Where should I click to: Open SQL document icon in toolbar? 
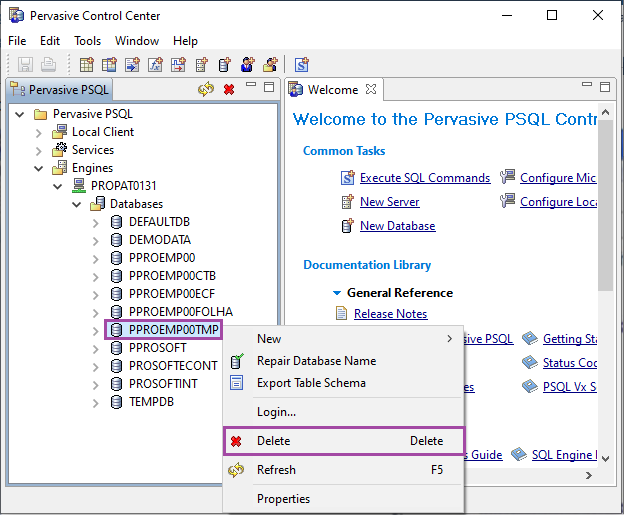coord(301,65)
